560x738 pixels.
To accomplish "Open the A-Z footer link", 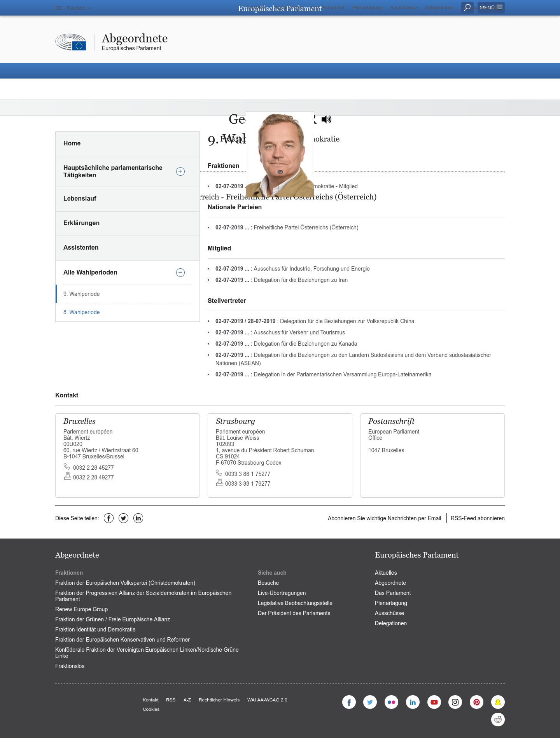I will coord(187,700).
